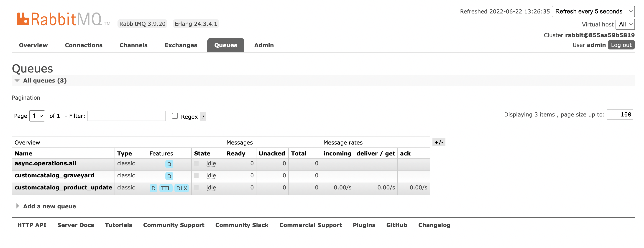
Task: Click the +/- columns toggle button
Action: click(x=439, y=142)
